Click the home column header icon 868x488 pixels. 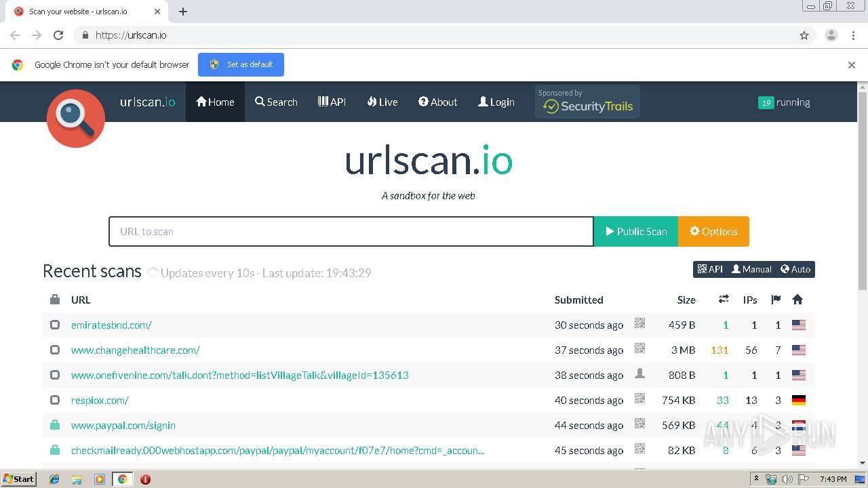pyautogui.click(x=797, y=300)
